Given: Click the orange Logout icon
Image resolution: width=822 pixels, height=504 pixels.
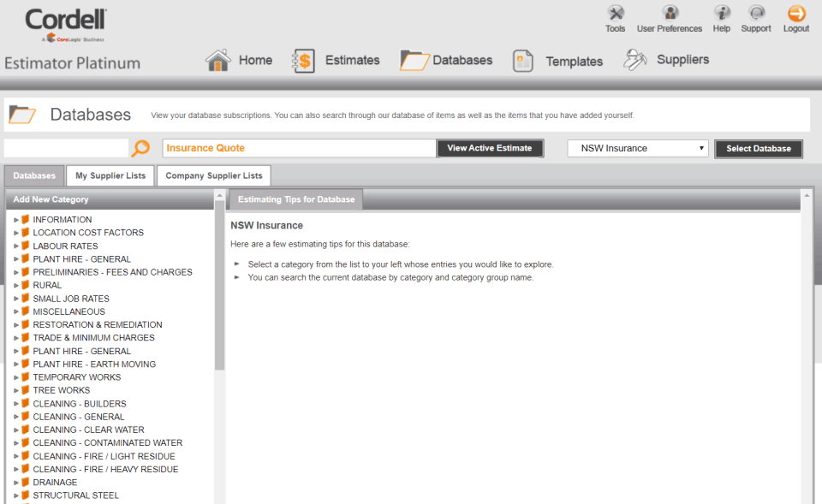Looking at the screenshot, I should pos(796,13).
